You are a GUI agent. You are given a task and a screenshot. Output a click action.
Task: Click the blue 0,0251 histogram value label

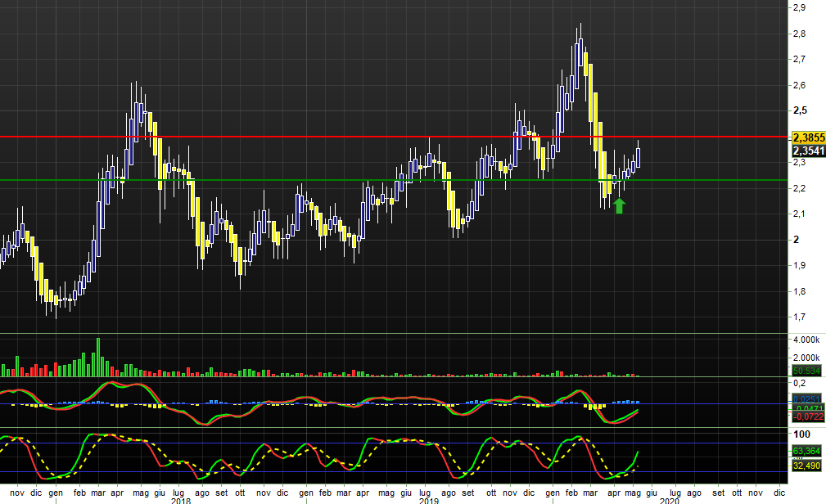coord(808,398)
